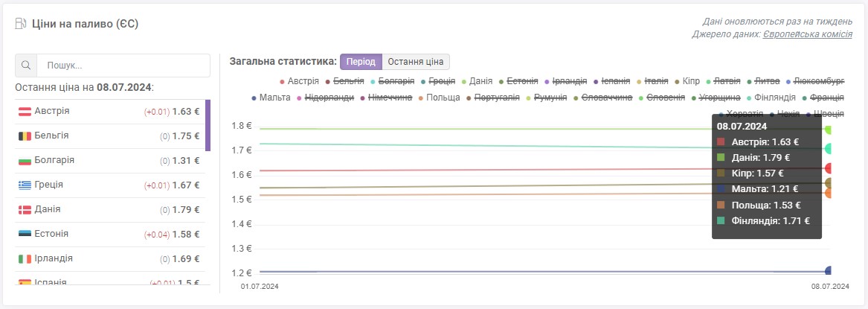This screenshot has height=309, width=868.
Task: Click the fuel pump icon in title
Action: pyautogui.click(x=21, y=24)
